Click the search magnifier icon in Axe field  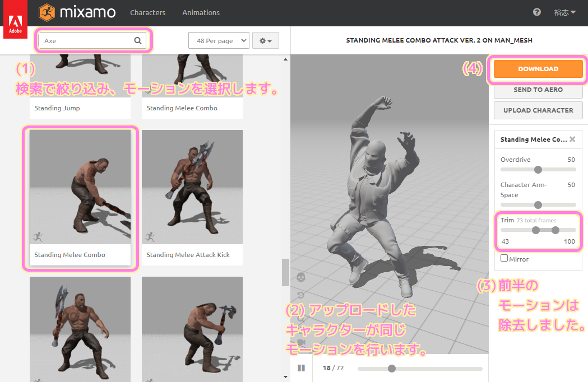coord(137,40)
